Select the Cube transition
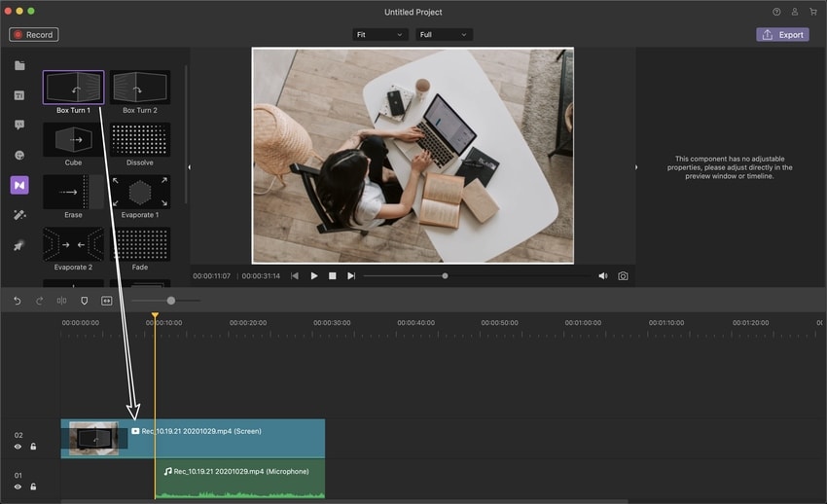Screen dimensions: 827x504 click(x=73, y=140)
